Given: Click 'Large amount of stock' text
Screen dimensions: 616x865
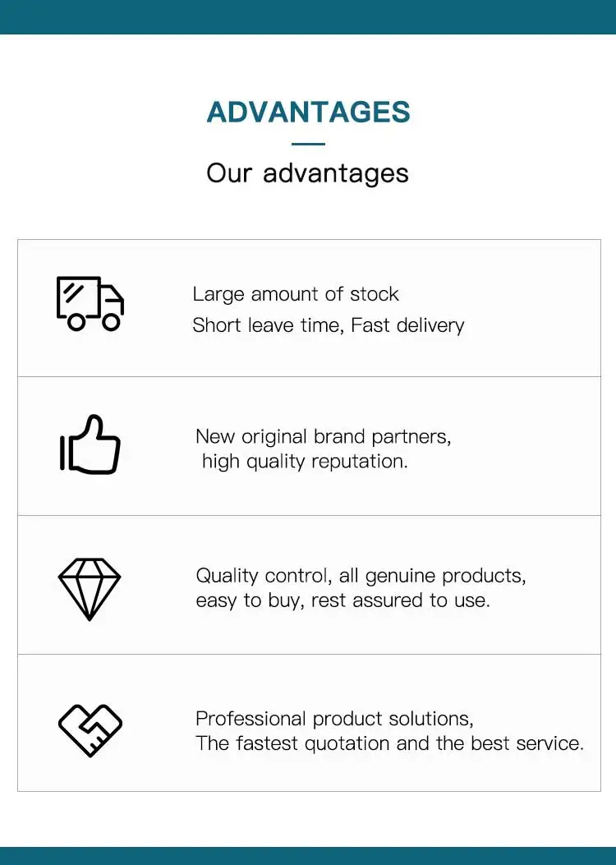Looking at the screenshot, I should click(296, 294).
